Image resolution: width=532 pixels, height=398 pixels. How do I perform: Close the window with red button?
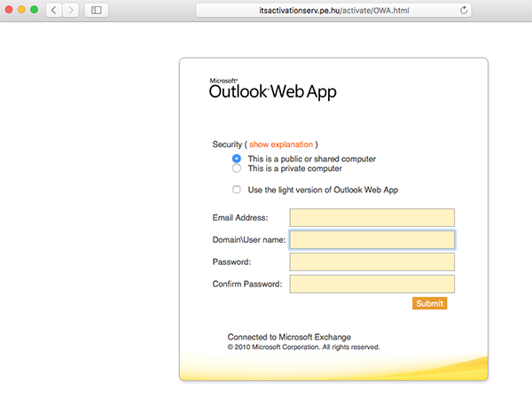click(x=9, y=10)
